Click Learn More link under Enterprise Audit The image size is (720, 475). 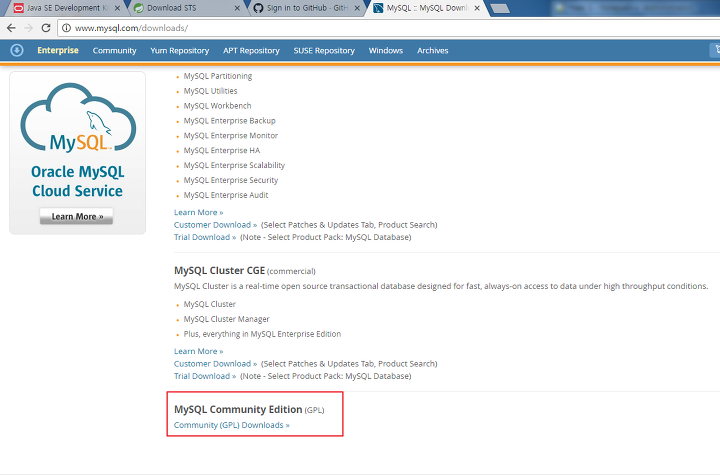198,212
